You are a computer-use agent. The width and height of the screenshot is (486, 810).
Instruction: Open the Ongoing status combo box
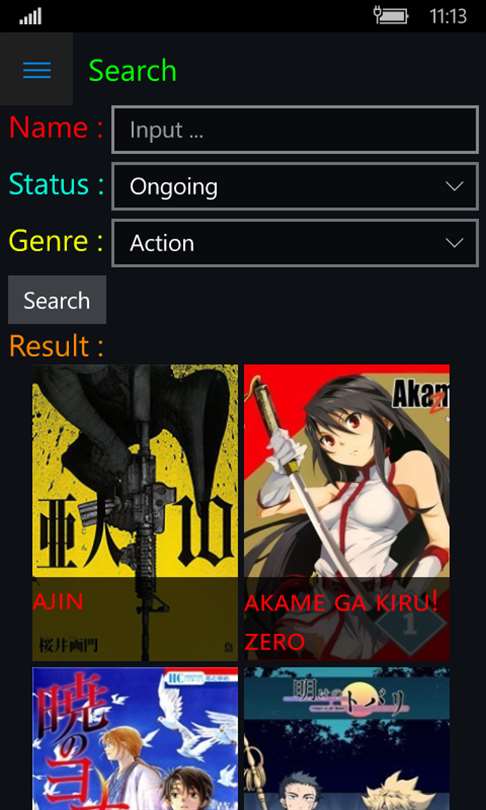[295, 186]
